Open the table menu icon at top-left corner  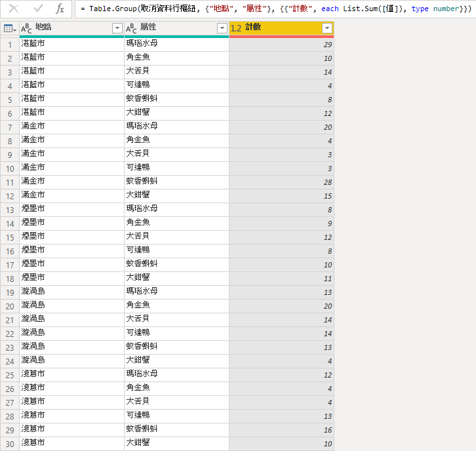pos(10,29)
